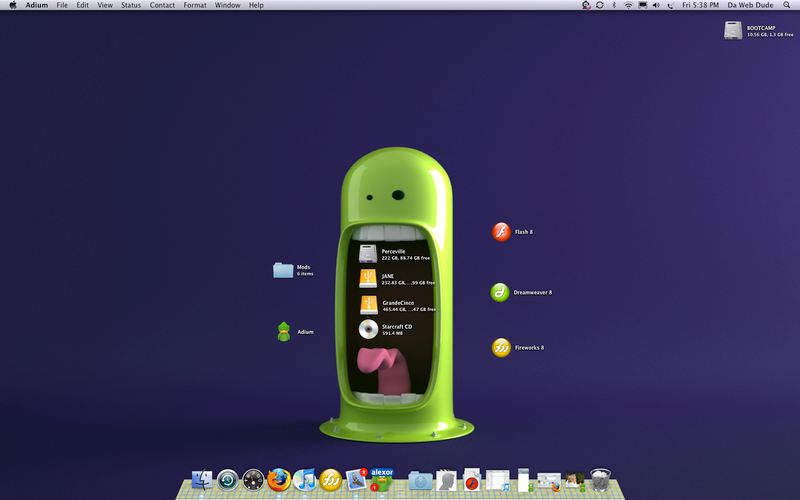Select the JANE USB drive icon

[368, 279]
